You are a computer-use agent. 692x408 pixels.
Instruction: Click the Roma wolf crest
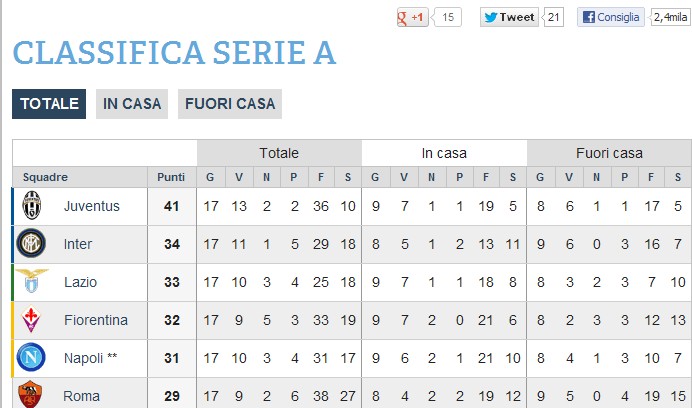point(30,394)
